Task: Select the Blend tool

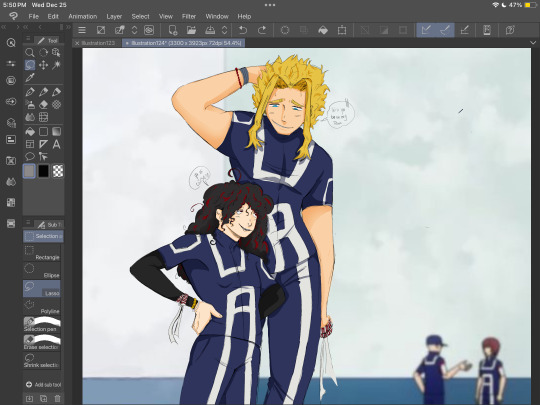Action: click(x=30, y=117)
